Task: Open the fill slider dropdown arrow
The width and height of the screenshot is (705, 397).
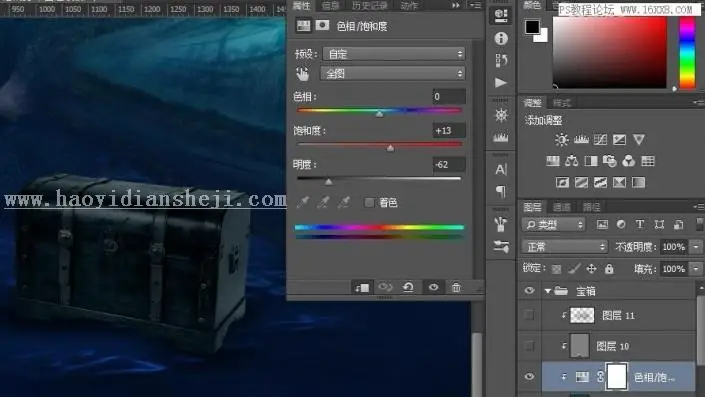Action: tap(696, 269)
